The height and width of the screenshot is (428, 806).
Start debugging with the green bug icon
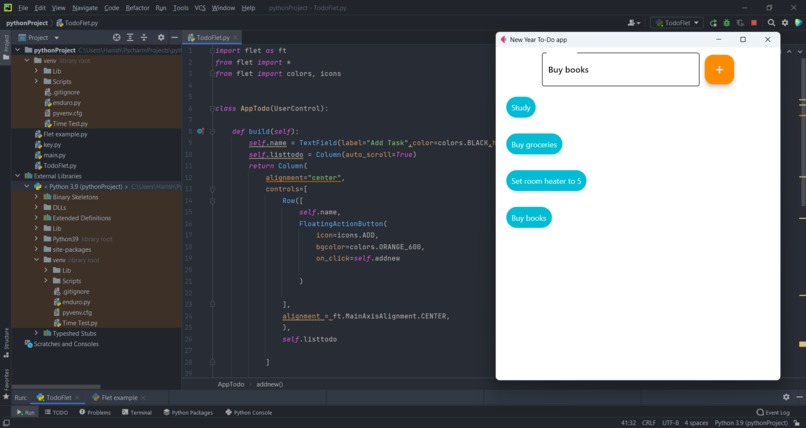(726, 23)
